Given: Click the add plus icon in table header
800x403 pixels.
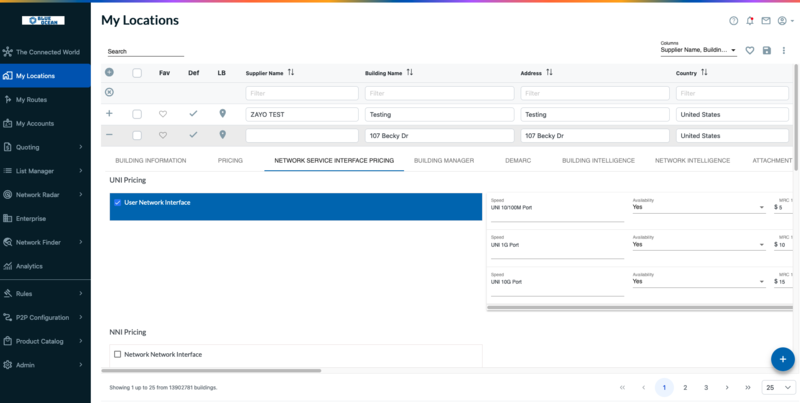Looking at the screenshot, I should click(x=109, y=72).
